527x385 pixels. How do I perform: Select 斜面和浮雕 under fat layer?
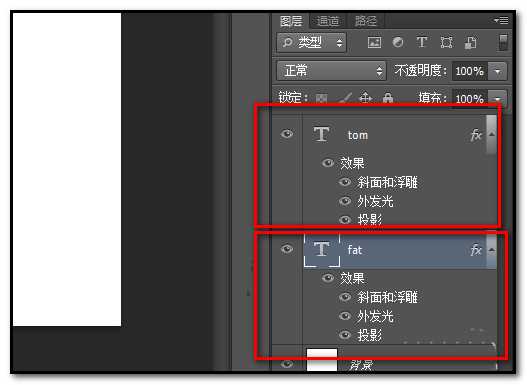[x=387, y=297]
